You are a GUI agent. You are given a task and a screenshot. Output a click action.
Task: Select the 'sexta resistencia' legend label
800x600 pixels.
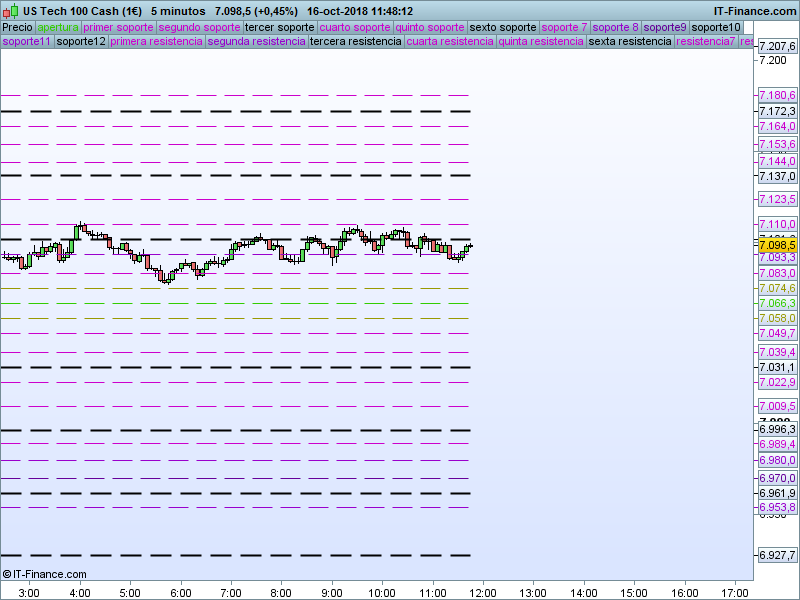click(630, 41)
